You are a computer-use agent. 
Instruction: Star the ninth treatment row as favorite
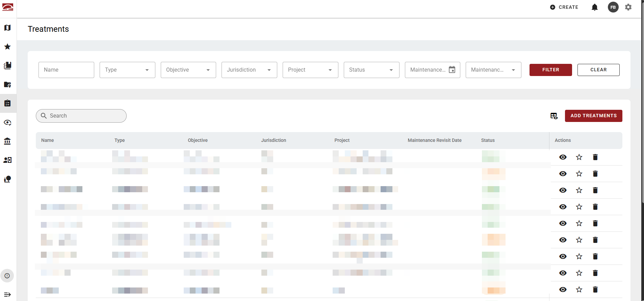[579, 290]
